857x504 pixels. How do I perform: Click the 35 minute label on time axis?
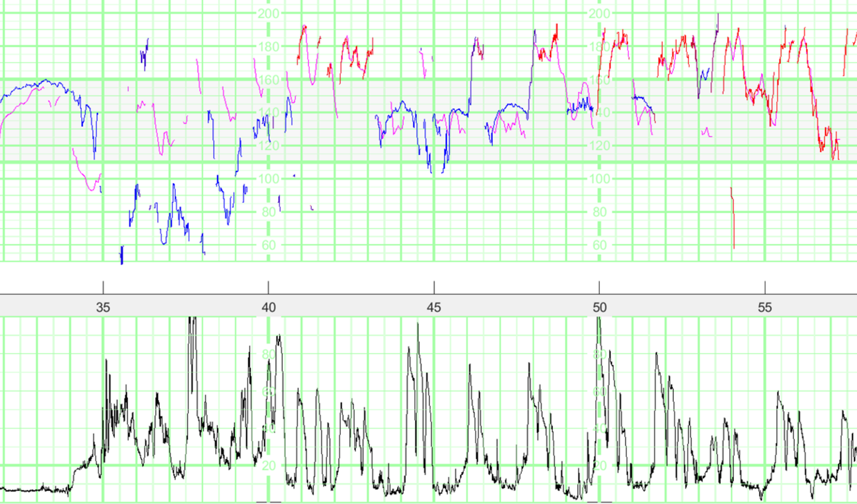pos(103,307)
